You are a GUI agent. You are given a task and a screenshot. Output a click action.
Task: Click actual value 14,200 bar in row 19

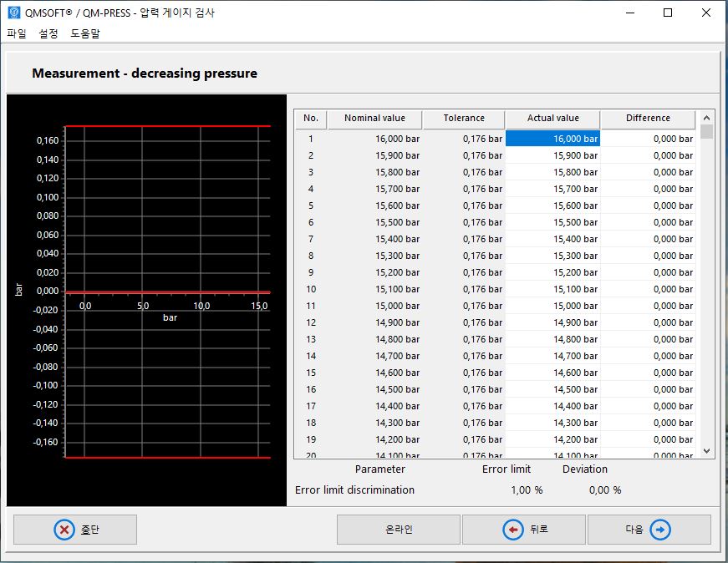553,439
